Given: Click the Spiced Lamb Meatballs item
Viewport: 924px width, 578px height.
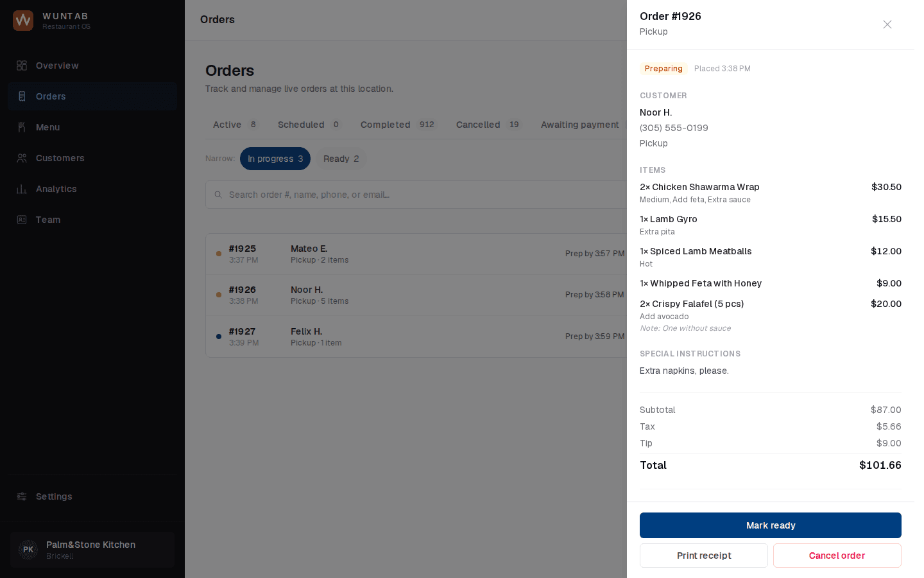Looking at the screenshot, I should point(771,257).
